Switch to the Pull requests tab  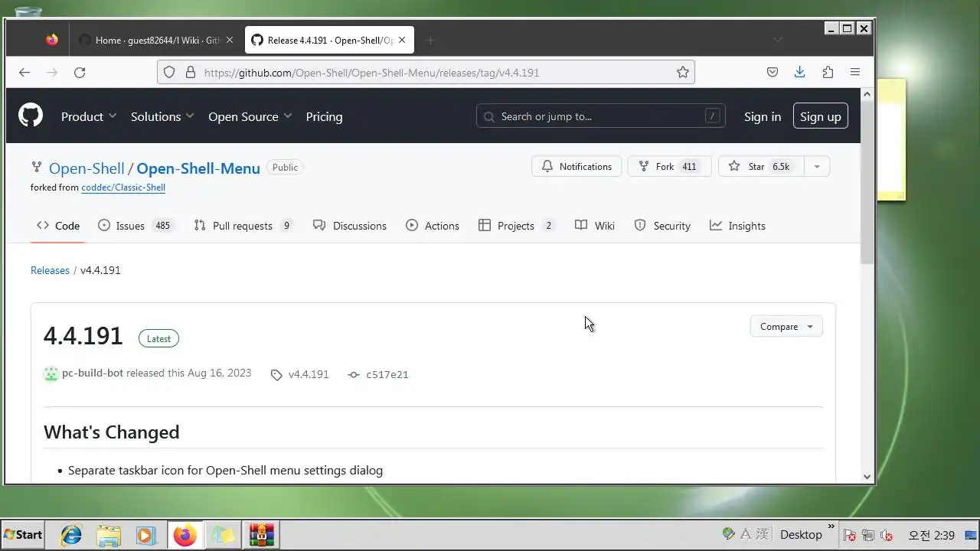243,226
